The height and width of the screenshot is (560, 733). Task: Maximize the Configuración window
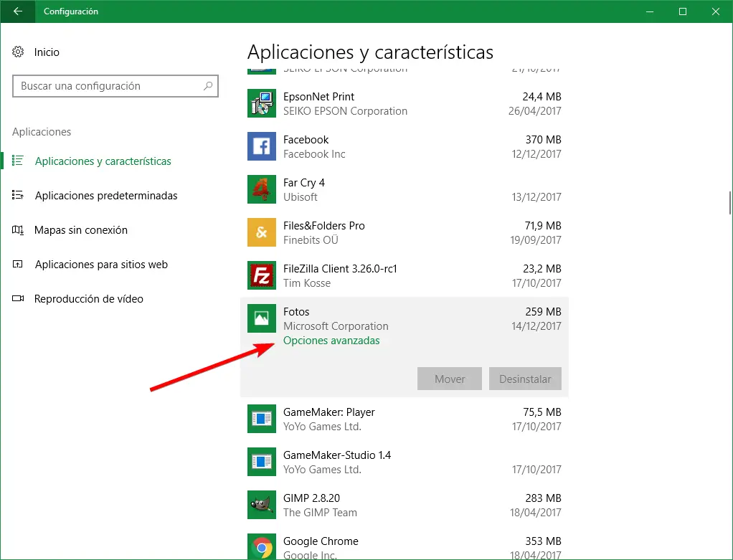tap(683, 11)
